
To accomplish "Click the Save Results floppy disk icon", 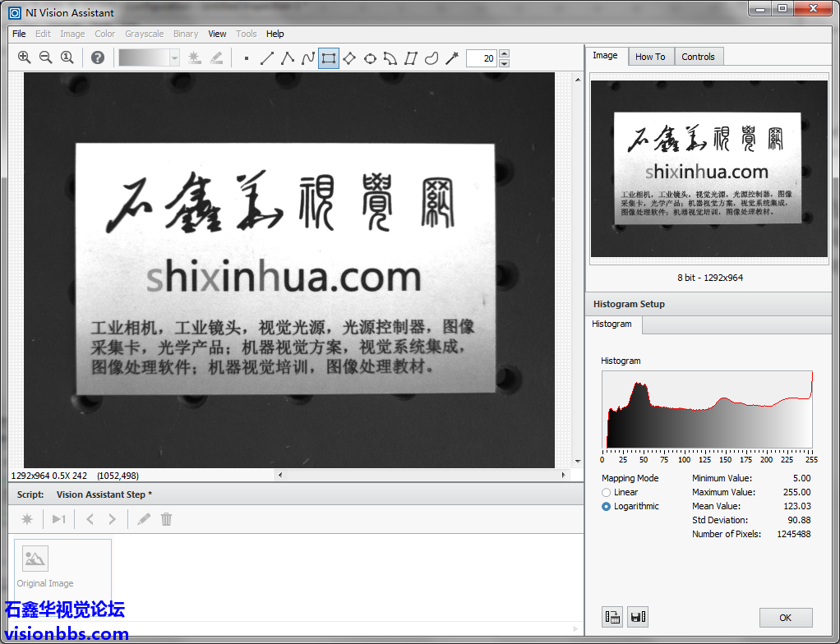I will coord(637,618).
